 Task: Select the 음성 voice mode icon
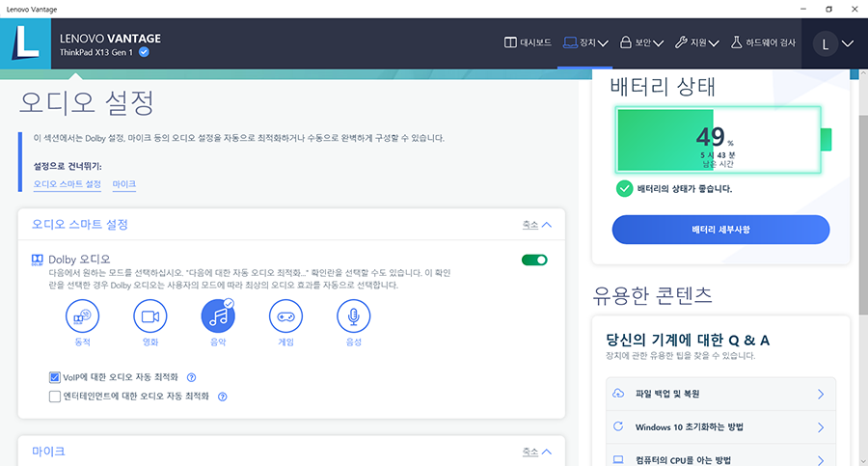point(353,316)
